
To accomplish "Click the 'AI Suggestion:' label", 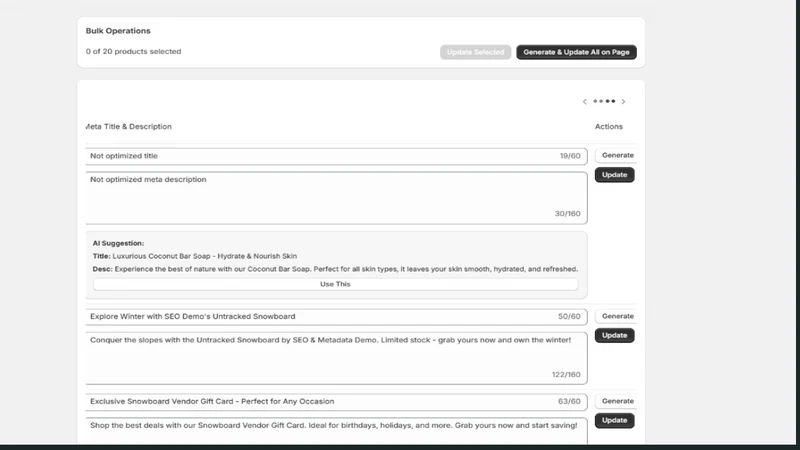I will click(x=118, y=243).
